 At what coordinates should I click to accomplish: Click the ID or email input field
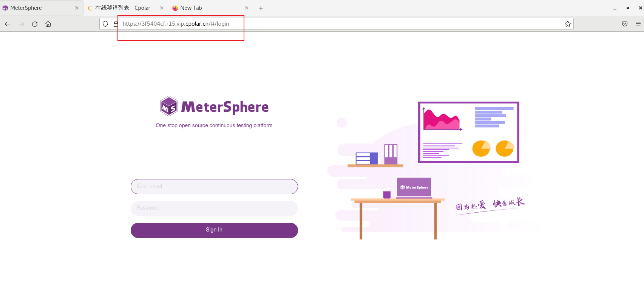tap(214, 187)
